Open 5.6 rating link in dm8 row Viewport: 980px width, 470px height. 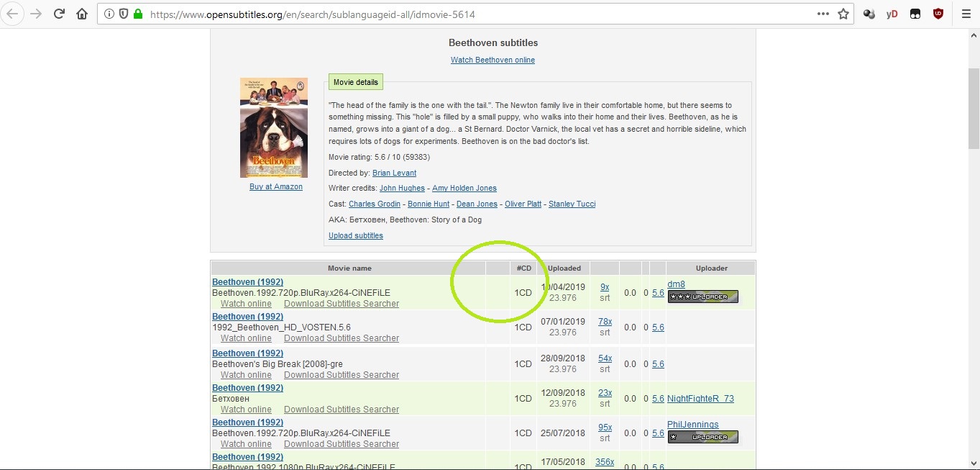(658, 292)
